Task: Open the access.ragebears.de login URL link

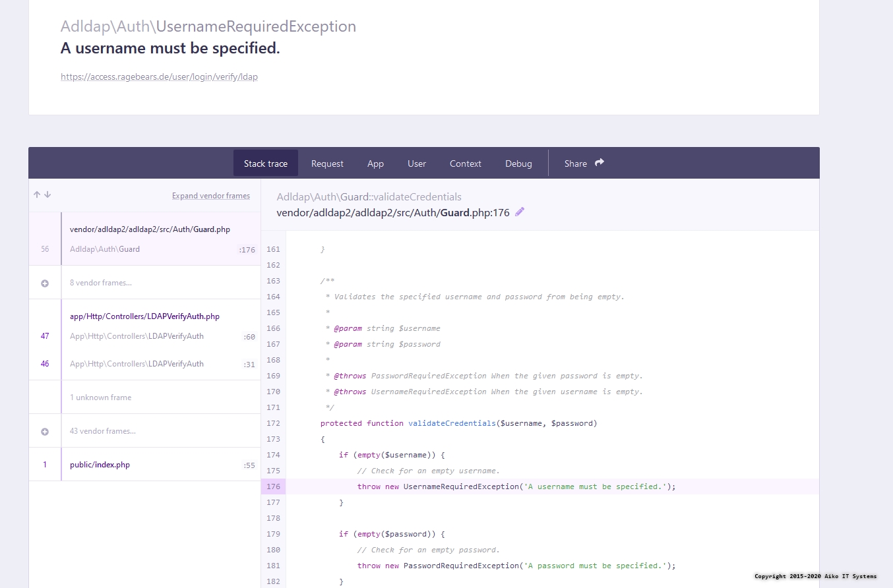Action: click(159, 76)
